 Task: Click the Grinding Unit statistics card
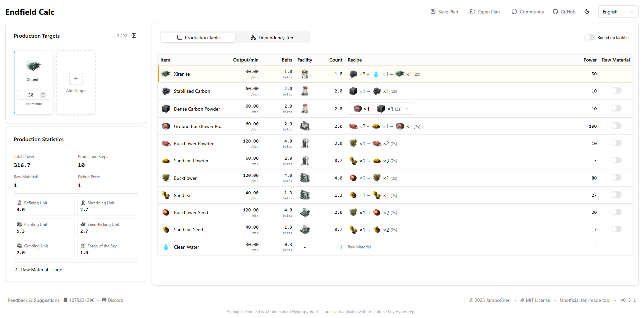pos(44,249)
